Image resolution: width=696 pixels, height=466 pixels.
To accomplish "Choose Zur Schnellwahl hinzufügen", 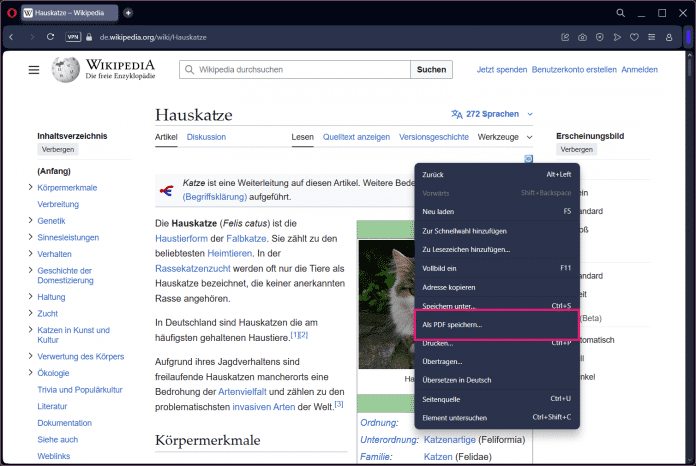I will [497, 231].
